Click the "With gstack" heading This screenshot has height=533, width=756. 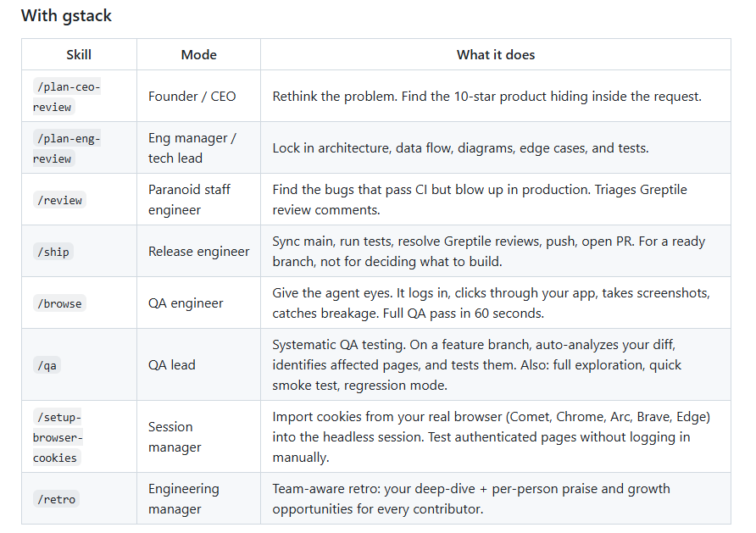click(x=67, y=15)
